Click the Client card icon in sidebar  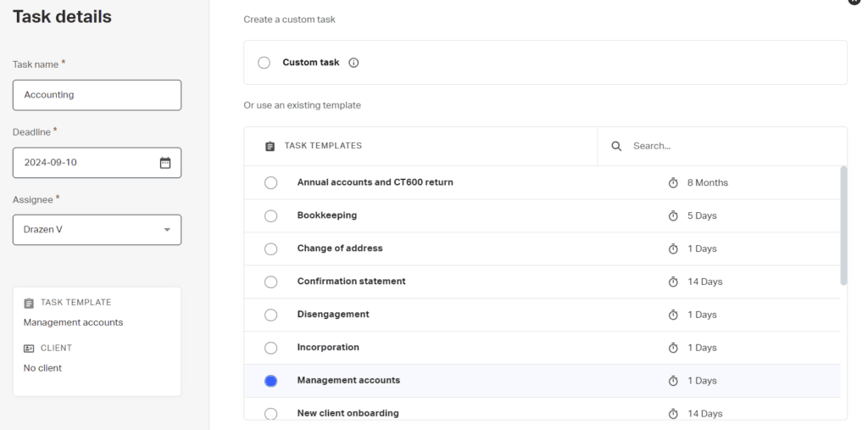[29, 349]
